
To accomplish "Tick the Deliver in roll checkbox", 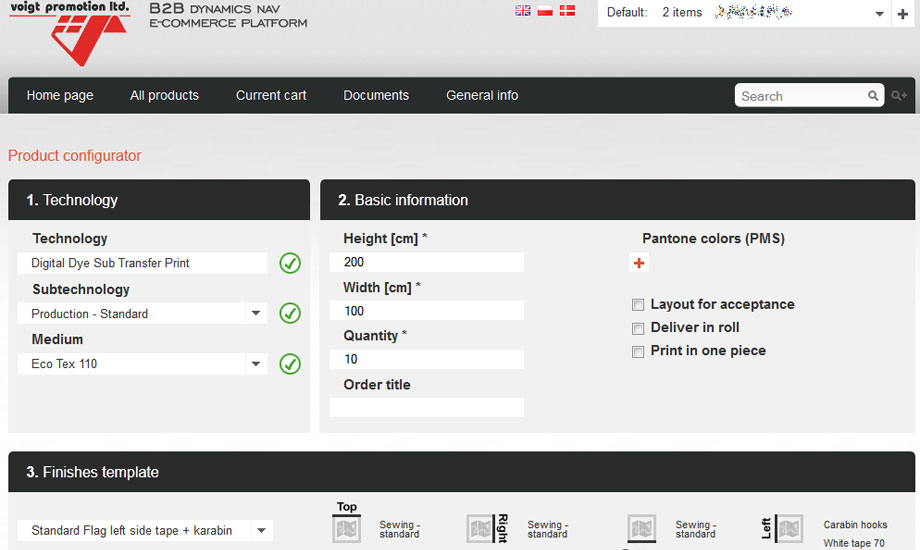I will tap(638, 329).
